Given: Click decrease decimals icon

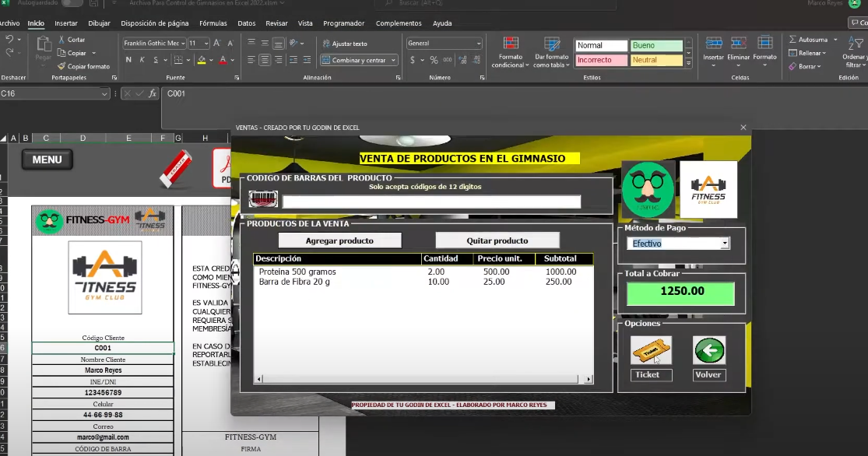Looking at the screenshot, I should [x=477, y=60].
